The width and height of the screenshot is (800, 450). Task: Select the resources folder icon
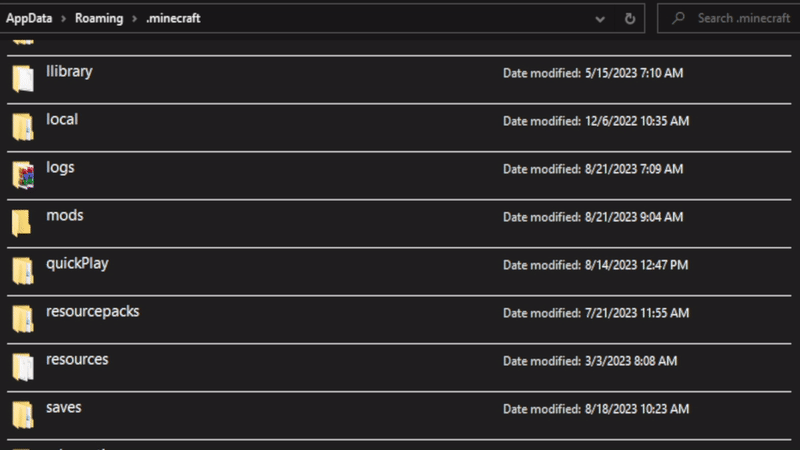click(x=22, y=367)
